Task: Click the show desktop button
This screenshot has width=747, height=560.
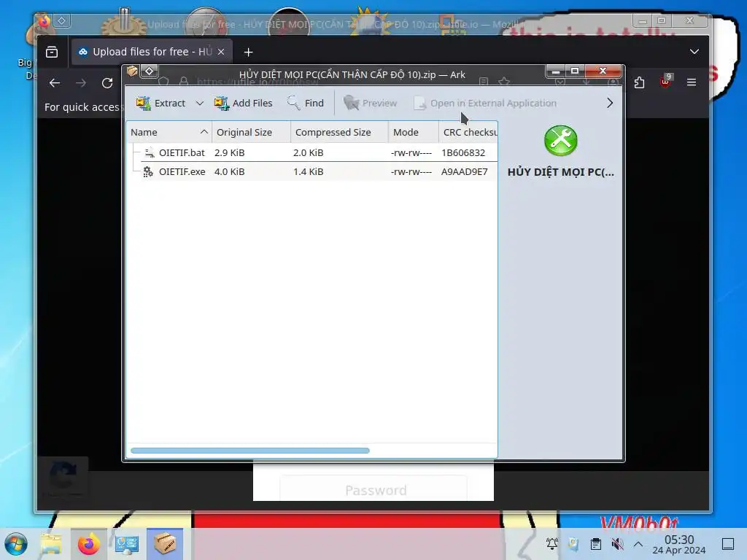Action: [x=728, y=544]
